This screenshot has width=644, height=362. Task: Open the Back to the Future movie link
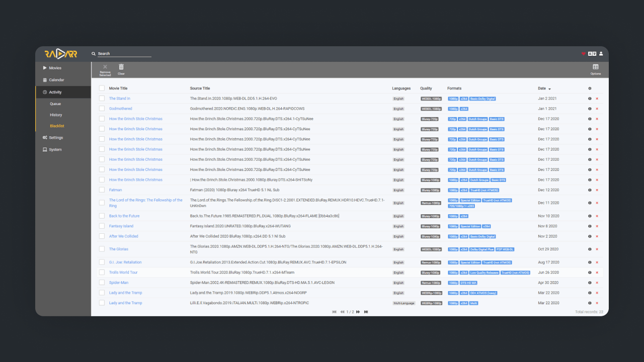pyautogui.click(x=124, y=216)
